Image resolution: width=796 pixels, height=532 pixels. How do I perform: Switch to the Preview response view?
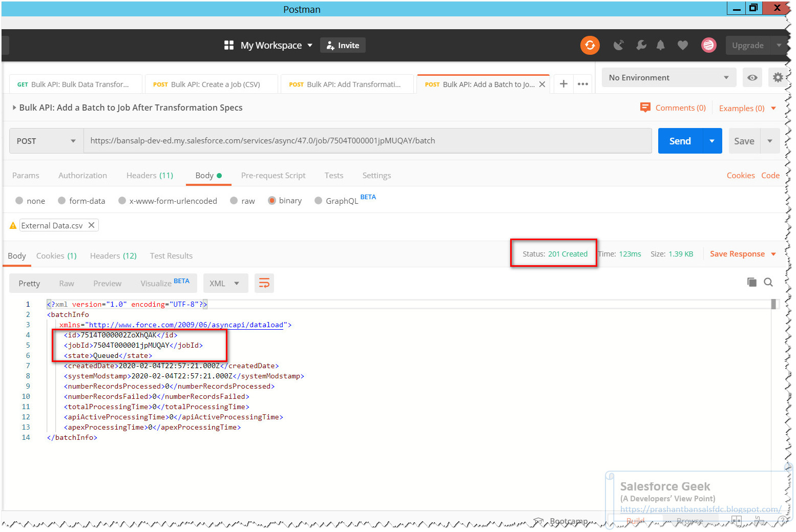click(108, 283)
